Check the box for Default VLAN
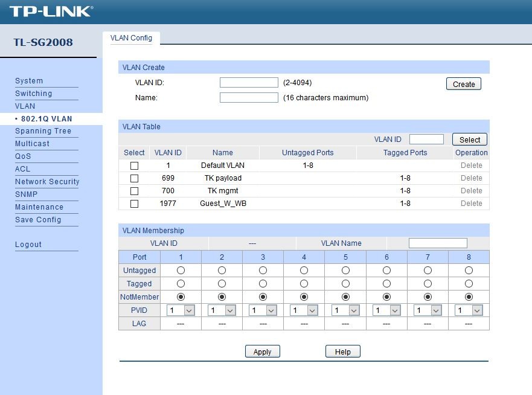Screen dimensions: 532x395 coord(134,165)
